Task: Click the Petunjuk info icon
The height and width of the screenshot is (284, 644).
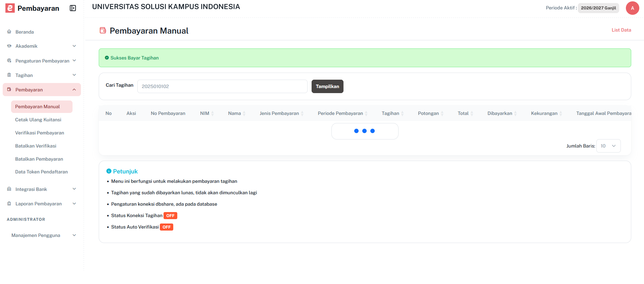Action: point(109,171)
